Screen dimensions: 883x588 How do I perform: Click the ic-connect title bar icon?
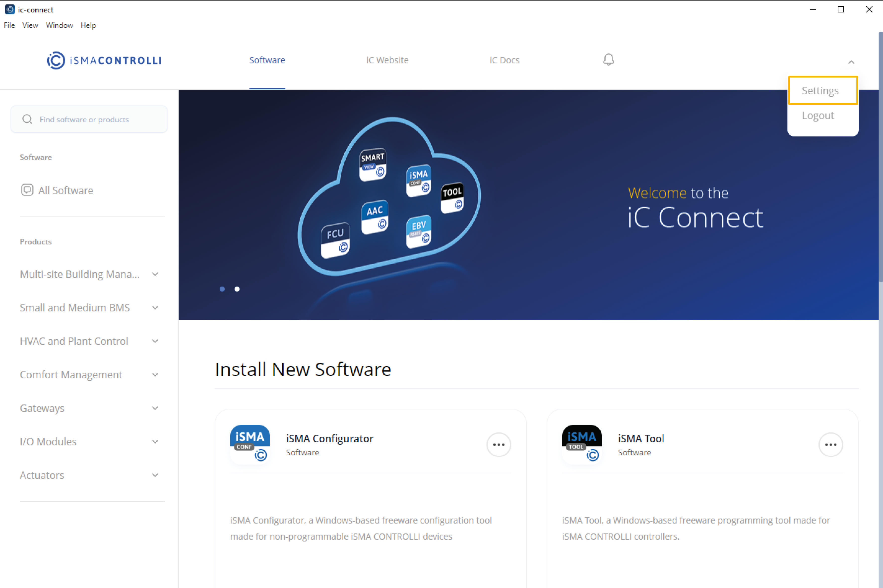10,9
